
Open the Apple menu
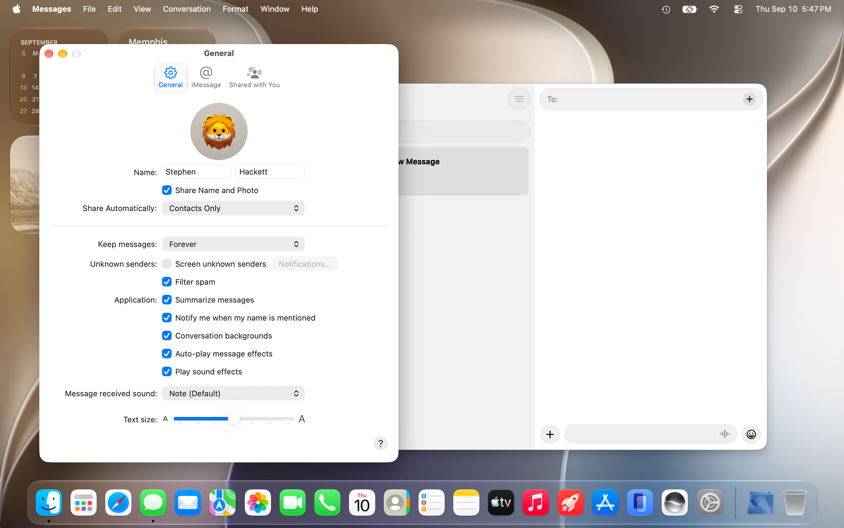coord(16,9)
